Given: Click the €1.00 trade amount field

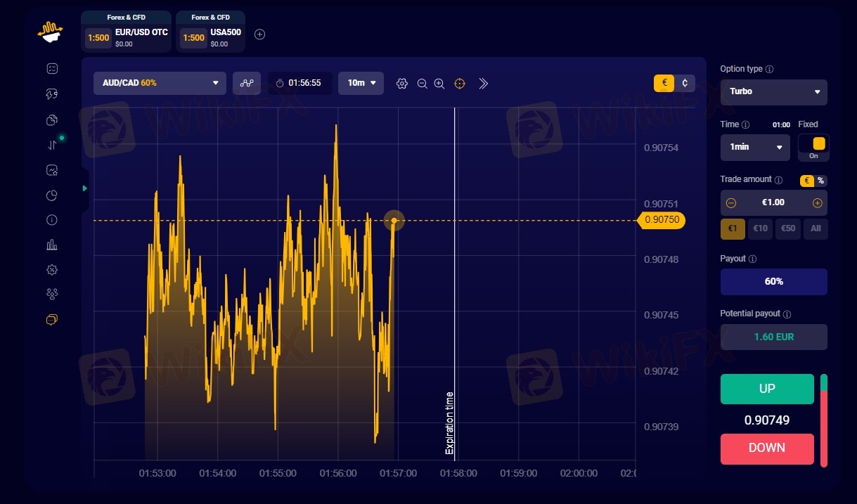Looking at the screenshot, I should click(773, 202).
